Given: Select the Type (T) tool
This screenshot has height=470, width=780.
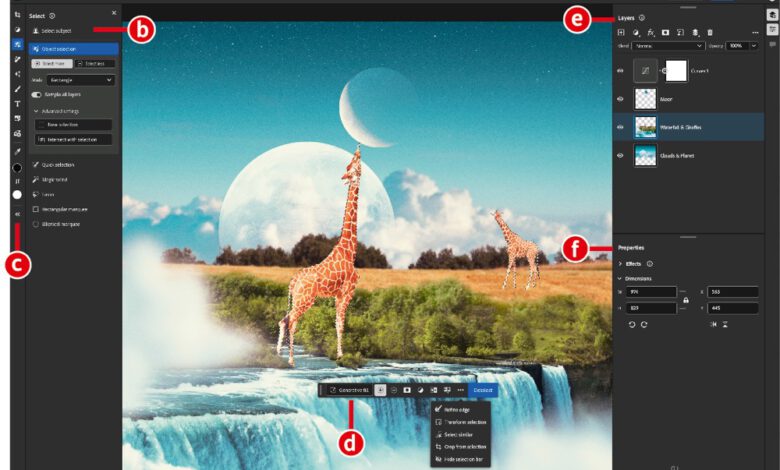Looking at the screenshot, I should coord(17,104).
